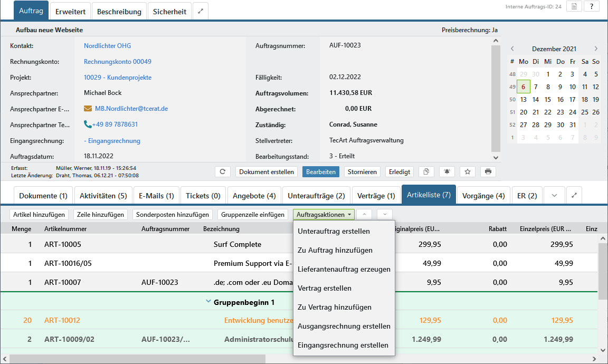Select Vertrag erstellen from the menu
The width and height of the screenshot is (608, 364).
[x=324, y=289]
